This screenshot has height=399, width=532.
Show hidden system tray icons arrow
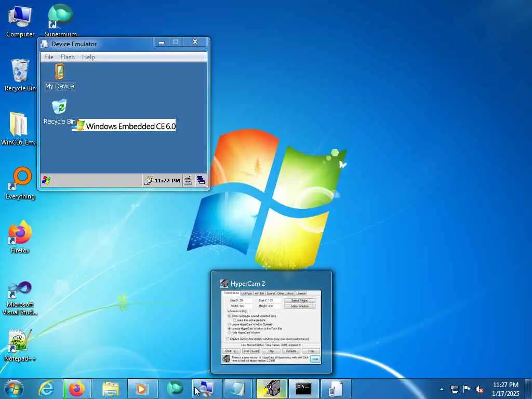pyautogui.click(x=442, y=389)
